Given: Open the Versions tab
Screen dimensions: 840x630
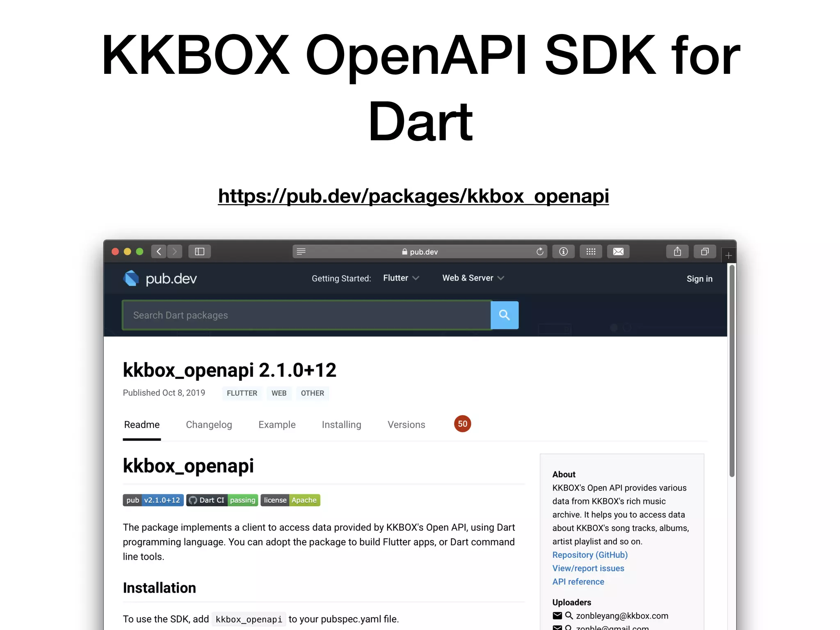Looking at the screenshot, I should pyautogui.click(x=406, y=425).
